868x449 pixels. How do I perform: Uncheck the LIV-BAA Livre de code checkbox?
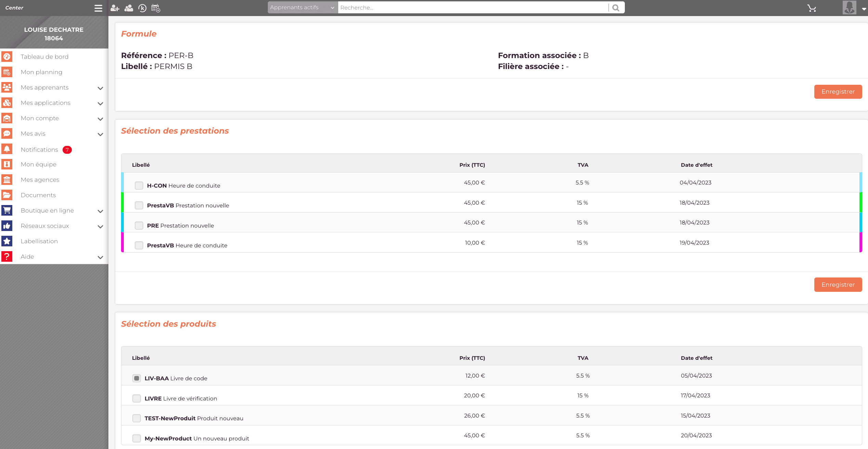[x=136, y=378]
